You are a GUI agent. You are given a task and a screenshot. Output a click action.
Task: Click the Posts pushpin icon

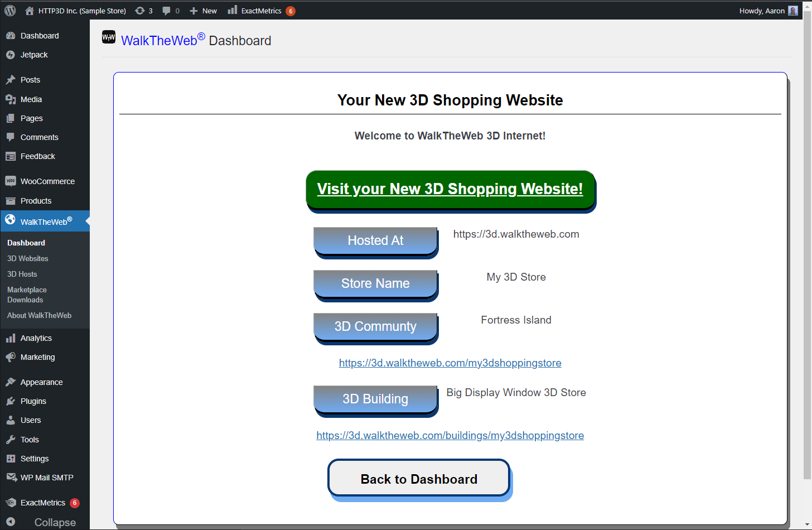click(x=11, y=80)
